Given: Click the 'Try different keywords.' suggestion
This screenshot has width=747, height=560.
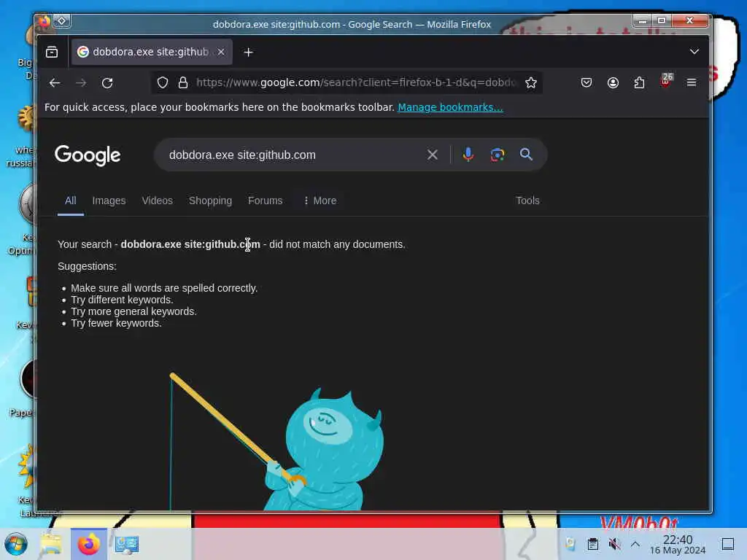Looking at the screenshot, I should coord(122,300).
